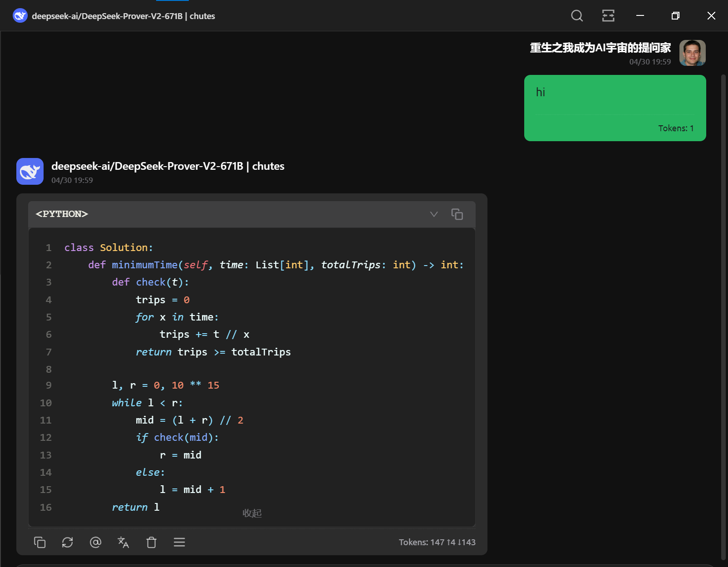Click the DeepSeek model avatar icon

(x=30, y=171)
